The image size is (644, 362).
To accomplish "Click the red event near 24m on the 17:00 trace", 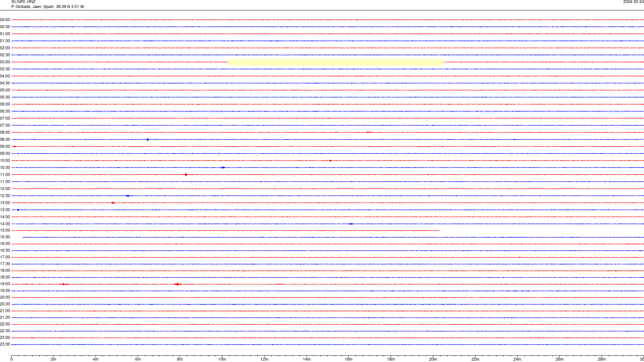I will point(520,257).
